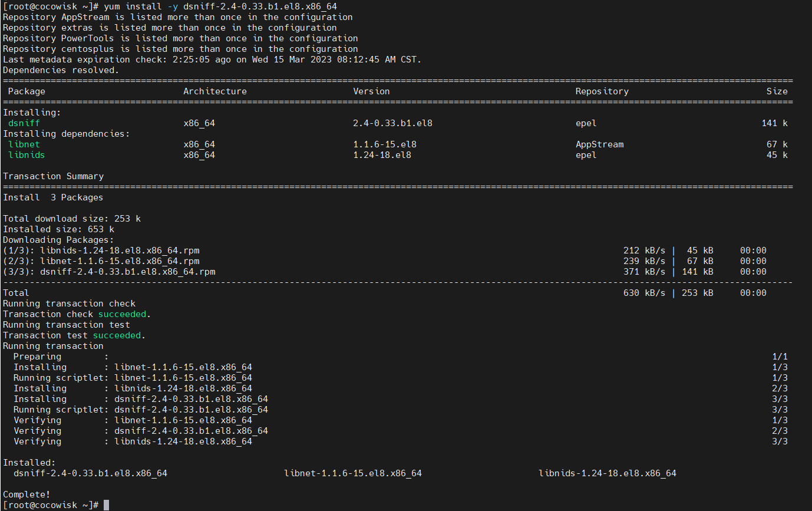Click the cursor at the final prompt

[106, 505]
